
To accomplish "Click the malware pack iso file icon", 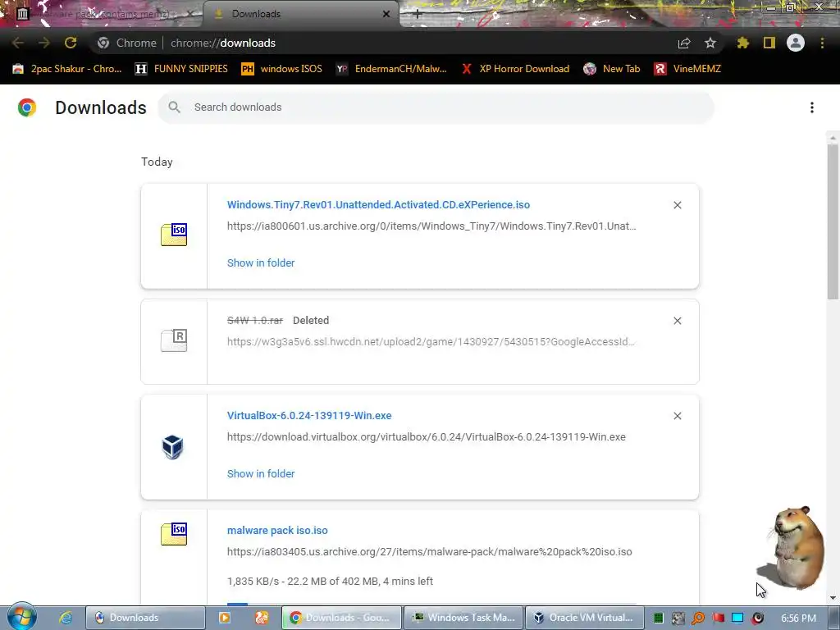I will 174,533.
